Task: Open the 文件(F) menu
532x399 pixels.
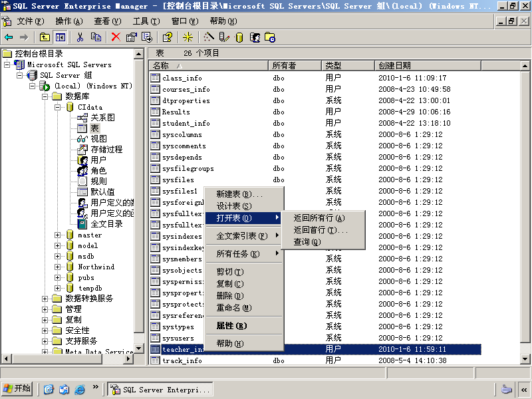Action: point(31,21)
